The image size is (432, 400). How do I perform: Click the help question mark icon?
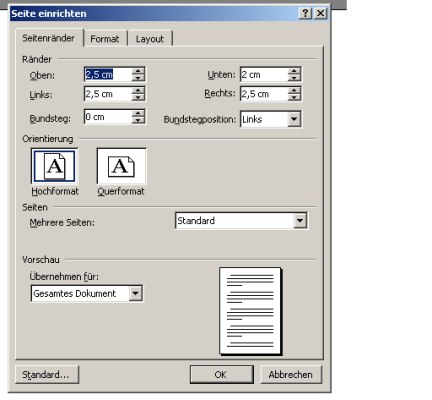[305, 13]
